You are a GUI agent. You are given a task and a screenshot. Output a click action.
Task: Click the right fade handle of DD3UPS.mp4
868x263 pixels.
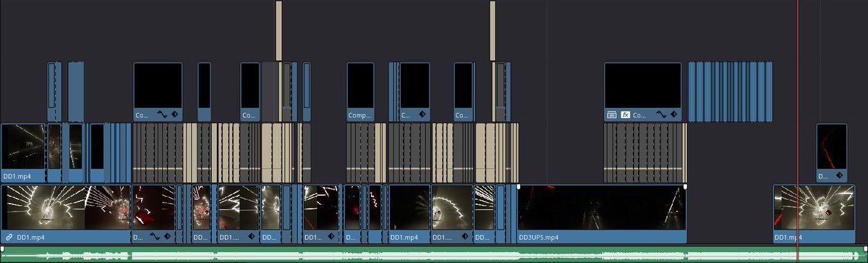coord(685,187)
